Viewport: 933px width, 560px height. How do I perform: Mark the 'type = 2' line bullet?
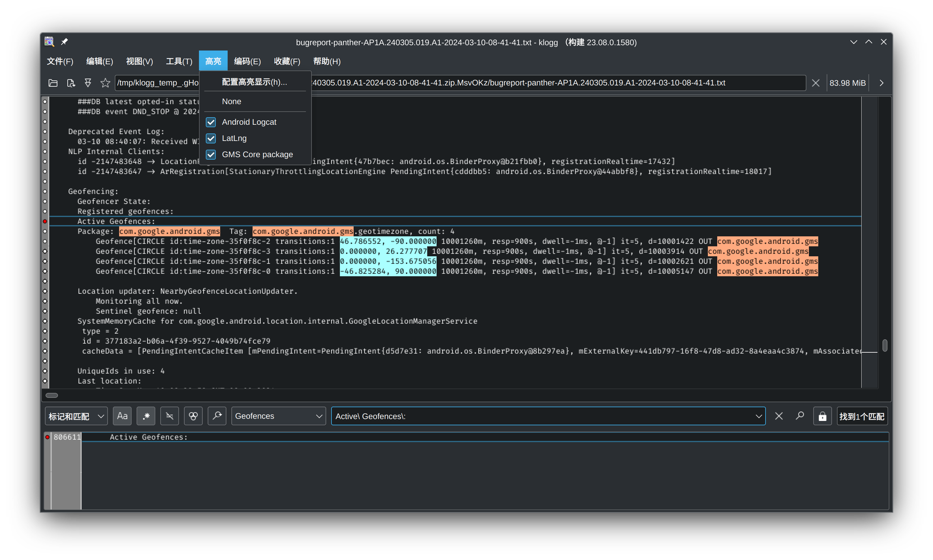tap(45, 331)
